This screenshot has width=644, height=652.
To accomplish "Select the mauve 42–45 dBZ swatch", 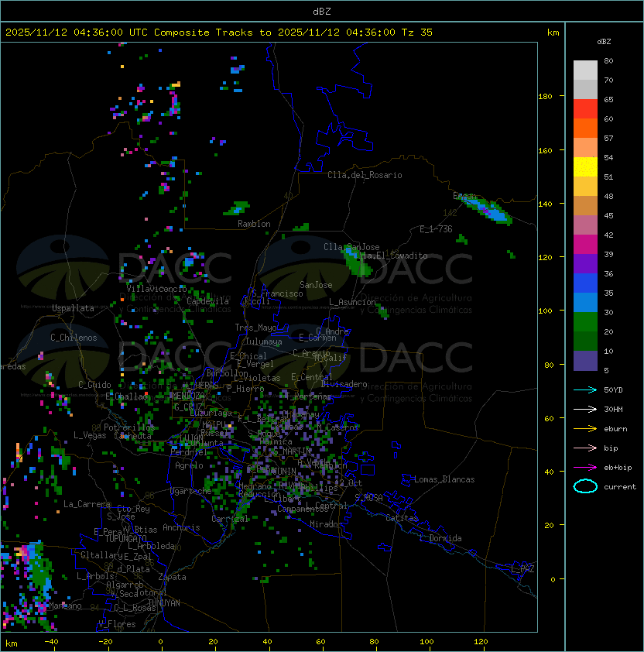I will point(585,225).
